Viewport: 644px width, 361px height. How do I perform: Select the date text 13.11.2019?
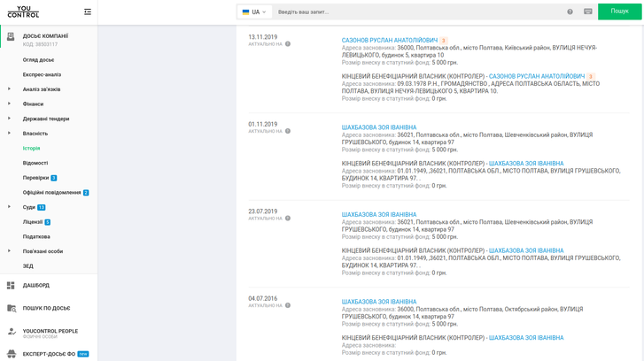(262, 37)
